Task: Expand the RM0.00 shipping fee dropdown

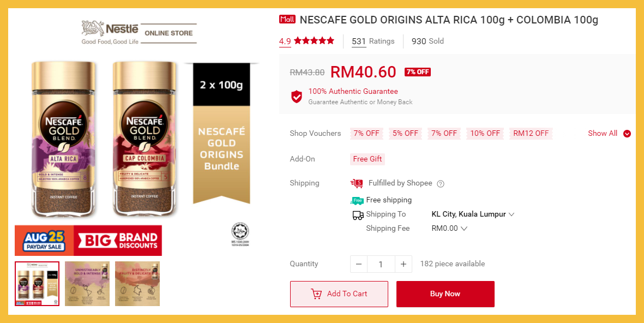Action: point(449,229)
